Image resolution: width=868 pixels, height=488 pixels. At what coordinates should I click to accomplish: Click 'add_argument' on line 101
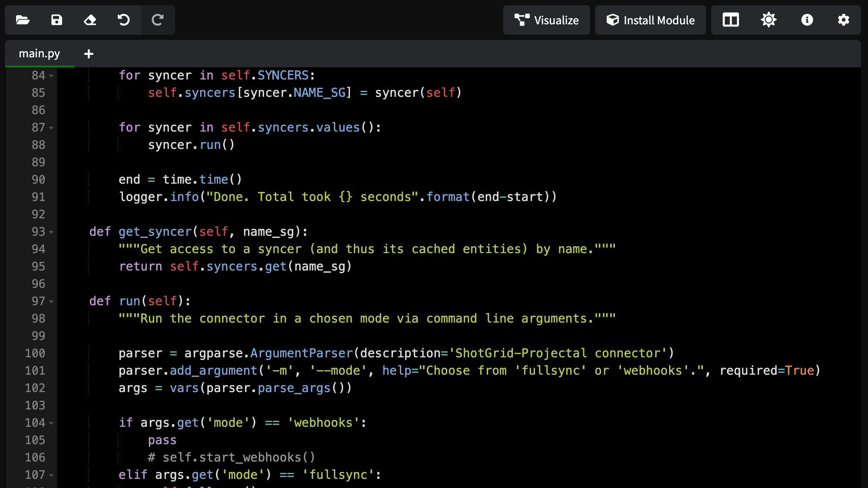pyautogui.click(x=214, y=371)
